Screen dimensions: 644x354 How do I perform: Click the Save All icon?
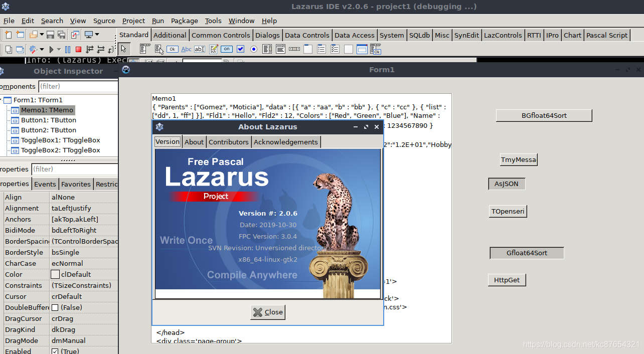pos(61,35)
